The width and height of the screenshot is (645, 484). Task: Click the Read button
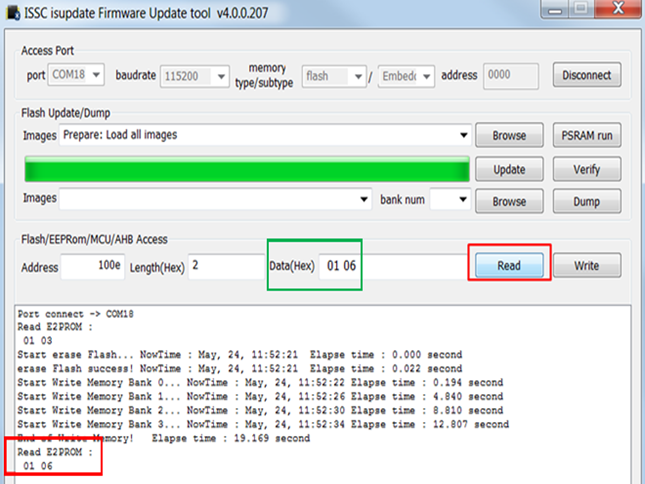coord(509,266)
